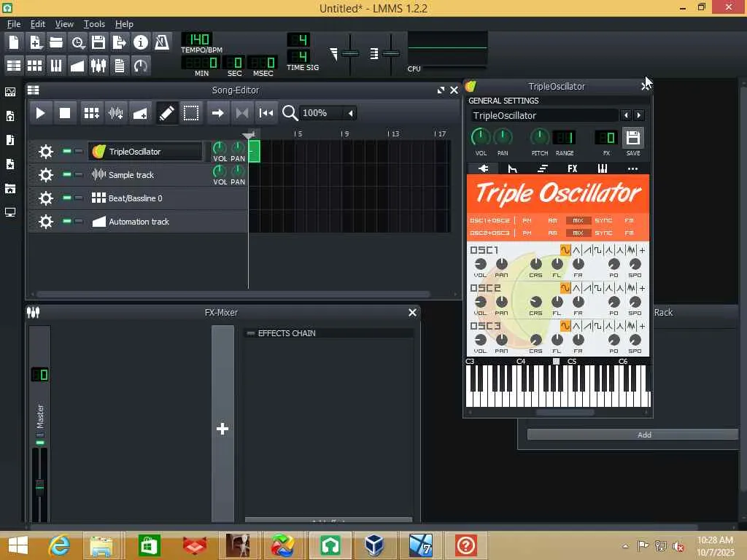The width and height of the screenshot is (747, 560).
Task: Create a new project from the toolbar
Action: (x=14, y=42)
